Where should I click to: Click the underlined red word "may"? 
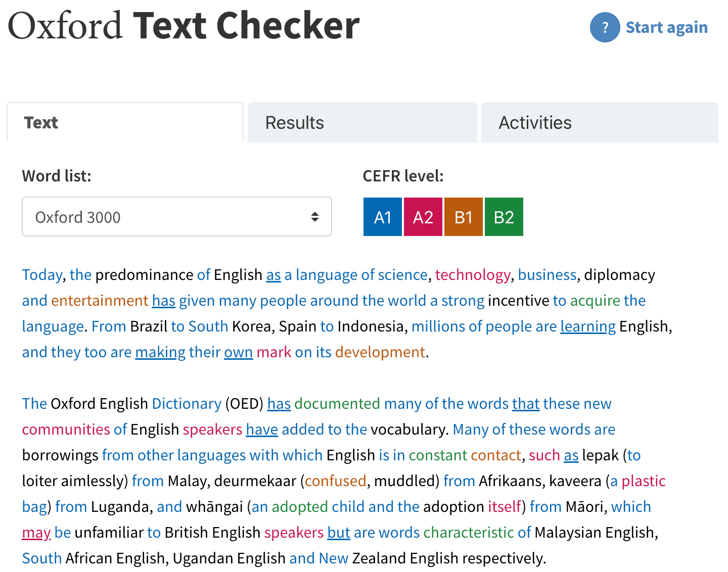coord(36,533)
